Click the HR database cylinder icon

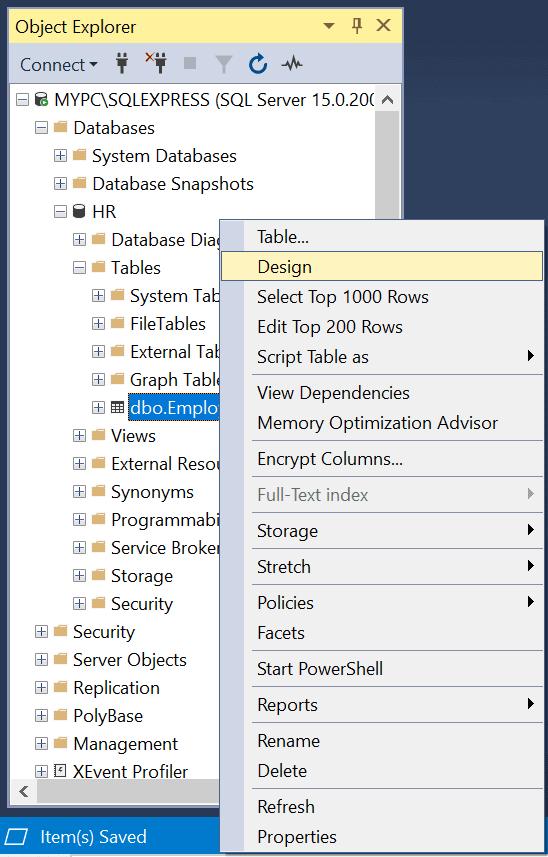[79, 212]
